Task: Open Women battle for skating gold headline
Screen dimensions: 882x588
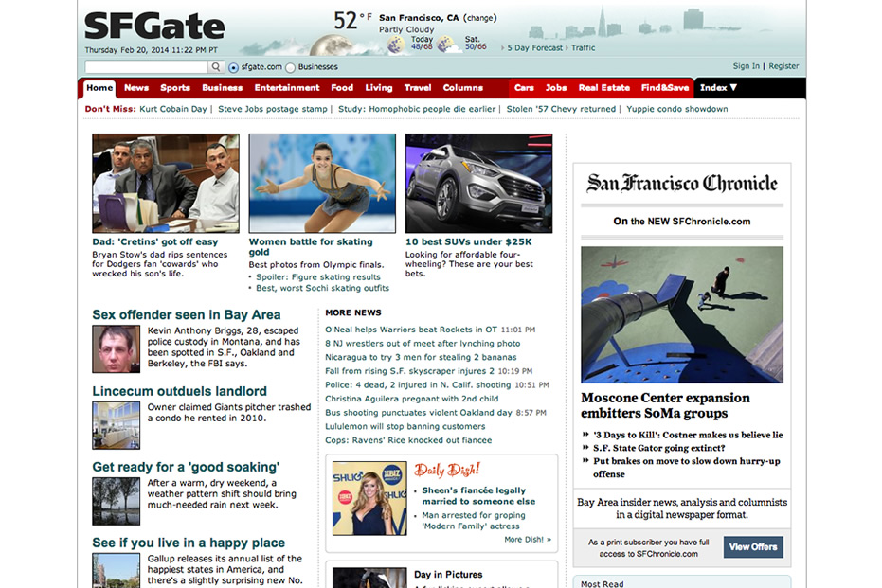Action: pyautogui.click(x=311, y=247)
